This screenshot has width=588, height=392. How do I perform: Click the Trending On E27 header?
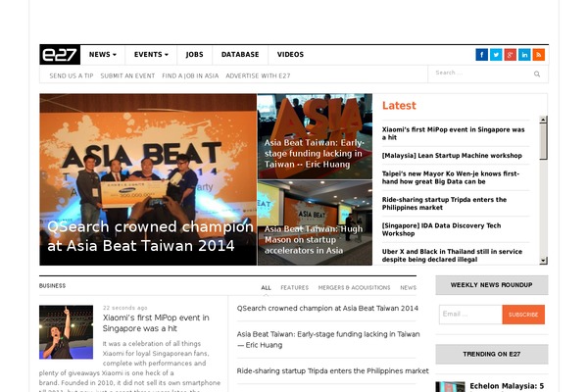[x=492, y=354]
